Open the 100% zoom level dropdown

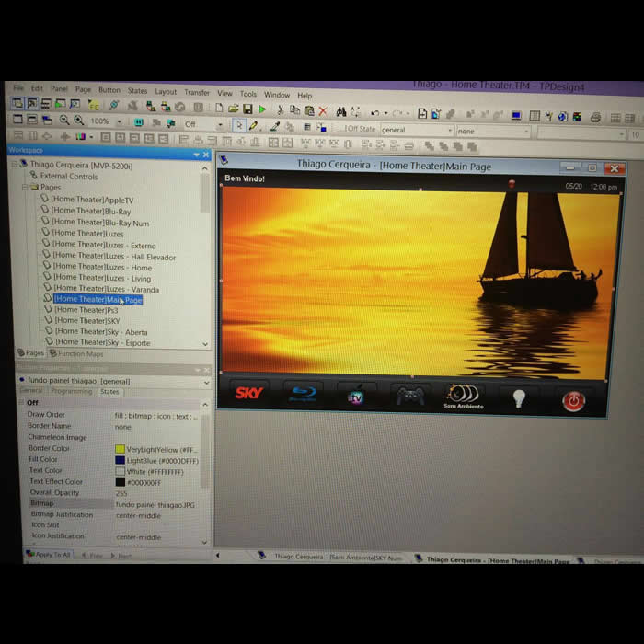(119, 121)
